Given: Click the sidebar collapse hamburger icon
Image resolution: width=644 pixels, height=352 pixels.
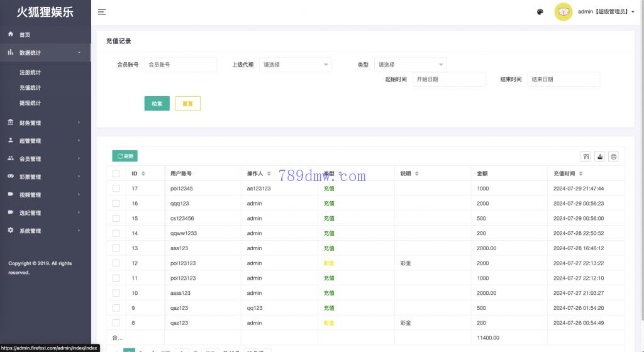Looking at the screenshot, I should point(102,12).
